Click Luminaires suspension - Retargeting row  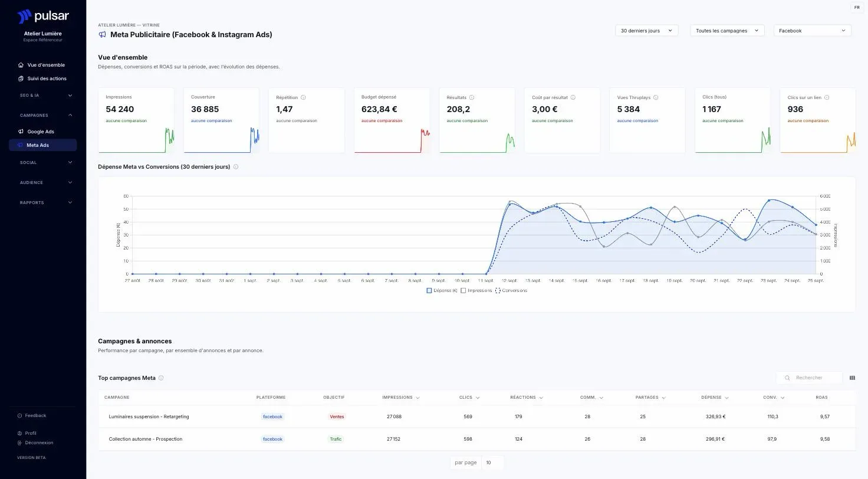click(x=476, y=416)
